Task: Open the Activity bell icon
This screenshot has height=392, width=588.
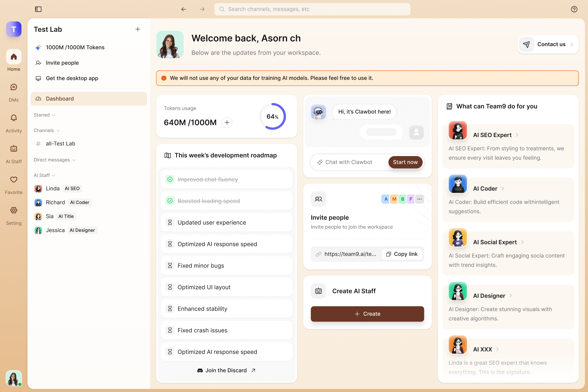Action: tap(14, 118)
